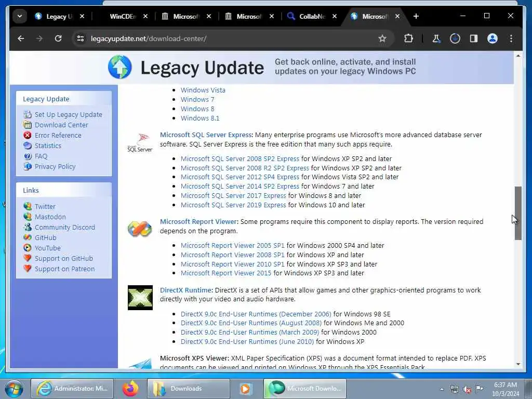Open the downloads indicator icon
The image size is (532, 399).
(x=455, y=38)
